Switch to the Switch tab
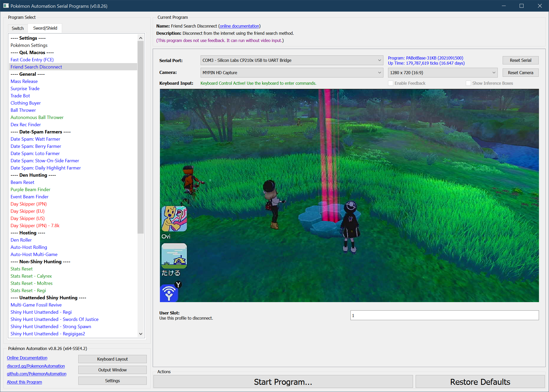This screenshot has width=549, height=392. pyautogui.click(x=18, y=28)
